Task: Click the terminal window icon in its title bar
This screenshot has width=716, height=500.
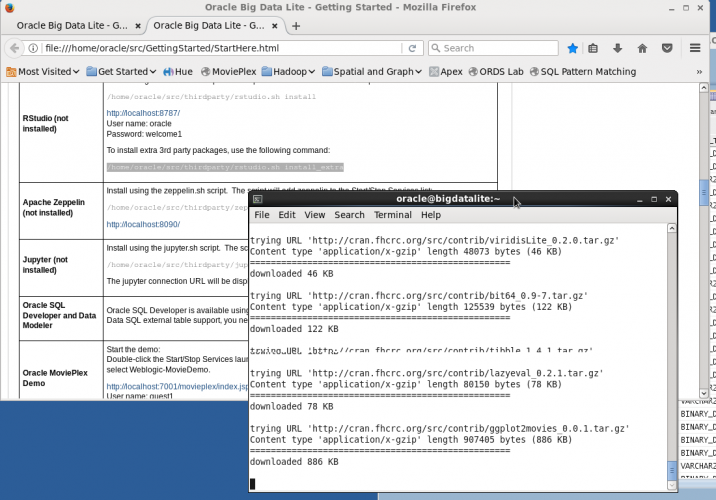Action: tap(258, 199)
